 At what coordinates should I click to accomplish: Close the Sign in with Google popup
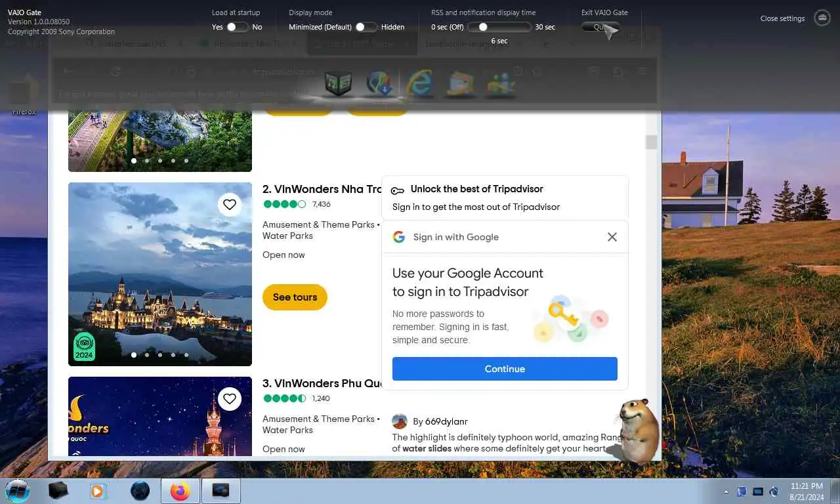click(612, 237)
